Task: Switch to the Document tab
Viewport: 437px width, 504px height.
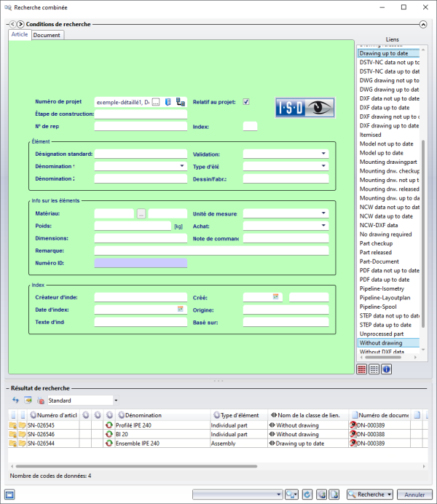Action: tap(47, 35)
